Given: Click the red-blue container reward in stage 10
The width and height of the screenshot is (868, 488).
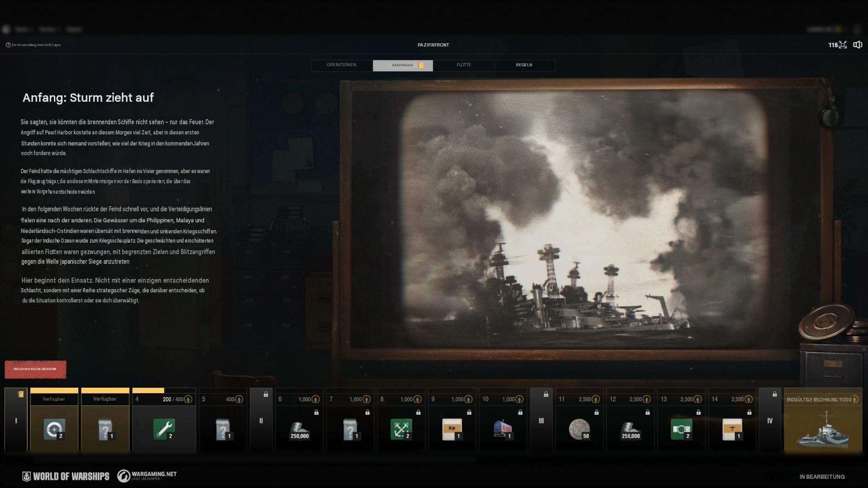Looking at the screenshot, I should [x=503, y=429].
